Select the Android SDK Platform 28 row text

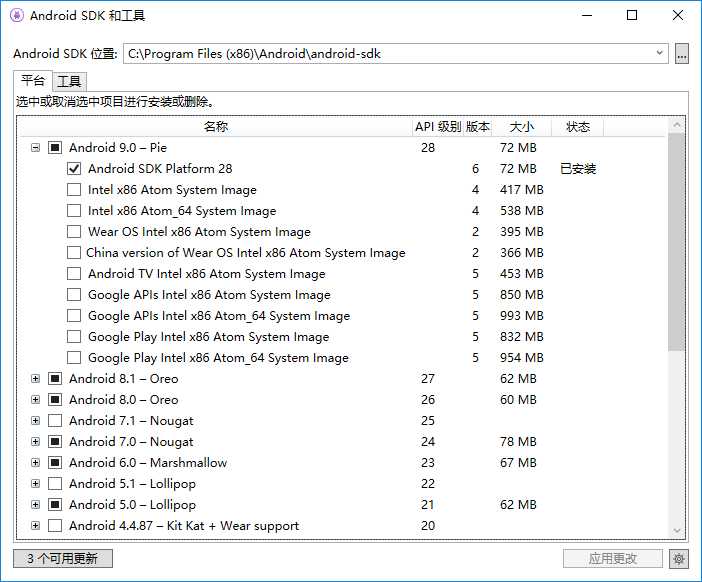[160, 169]
